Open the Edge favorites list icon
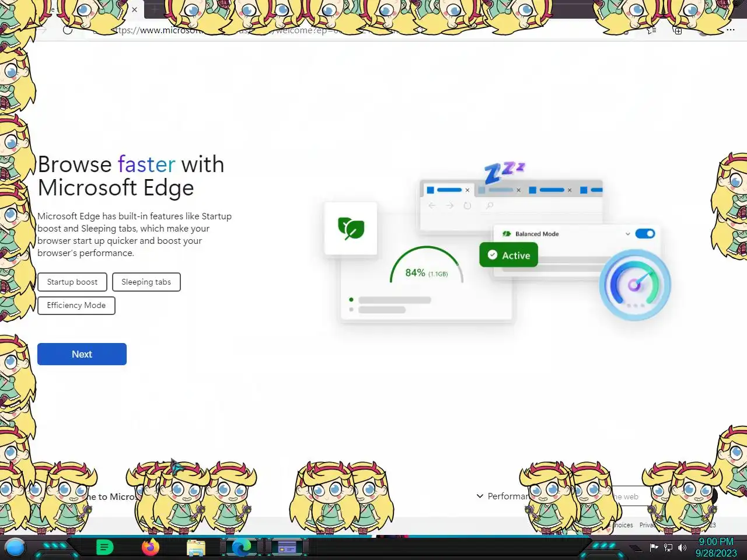The image size is (747, 560). (652, 30)
